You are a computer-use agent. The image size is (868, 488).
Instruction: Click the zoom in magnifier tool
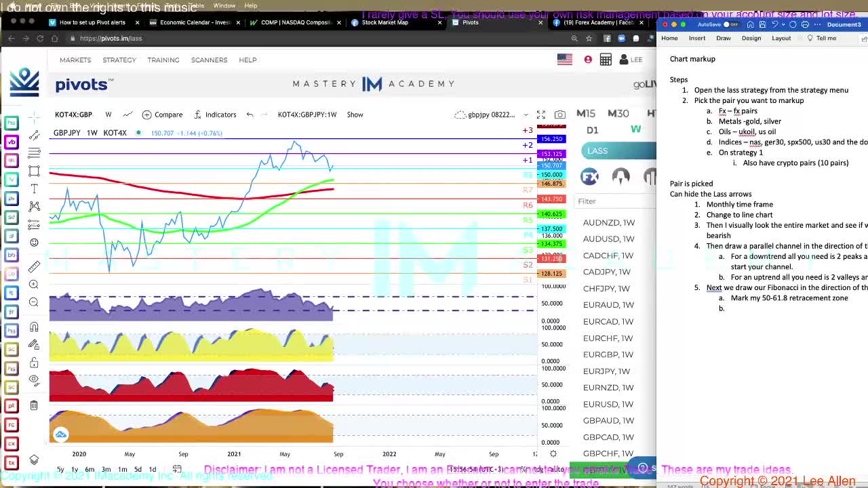34,285
